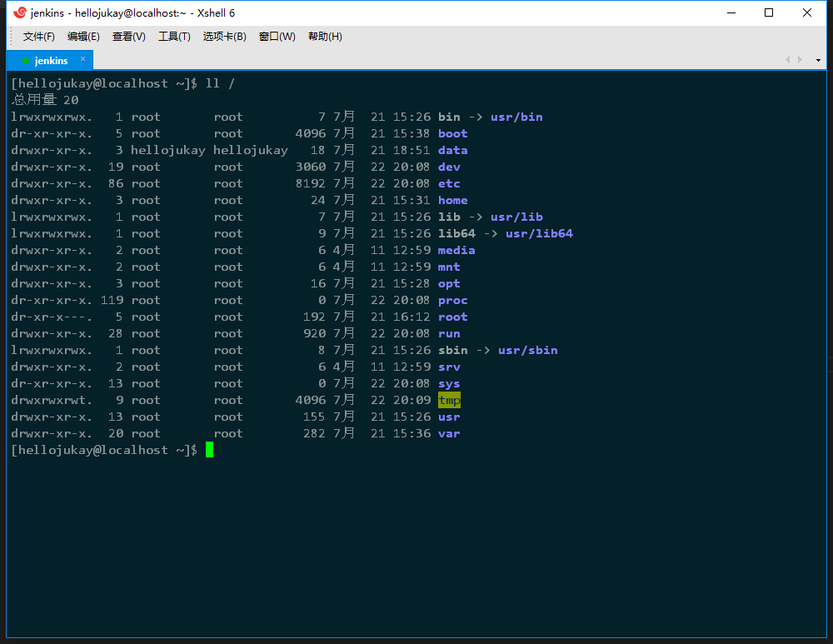Viewport: 833px width, 644px height.
Task: Click the 'sys' directory name
Action: click(449, 383)
